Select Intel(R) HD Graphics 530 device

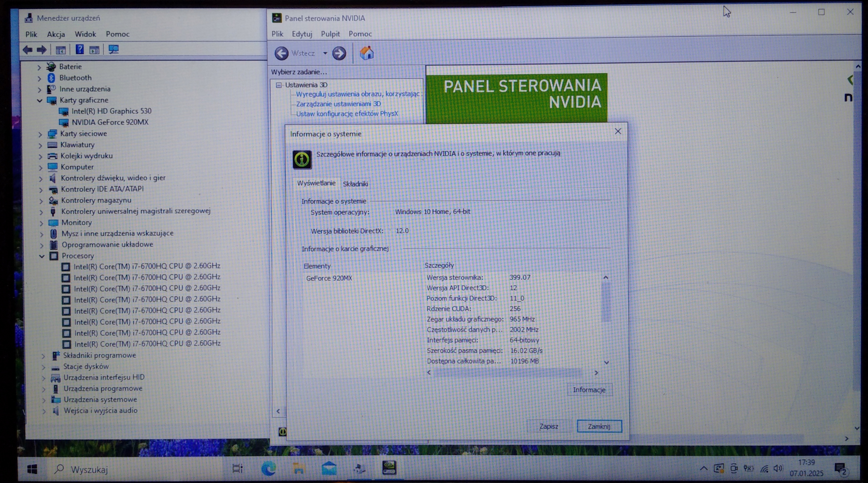112,111
